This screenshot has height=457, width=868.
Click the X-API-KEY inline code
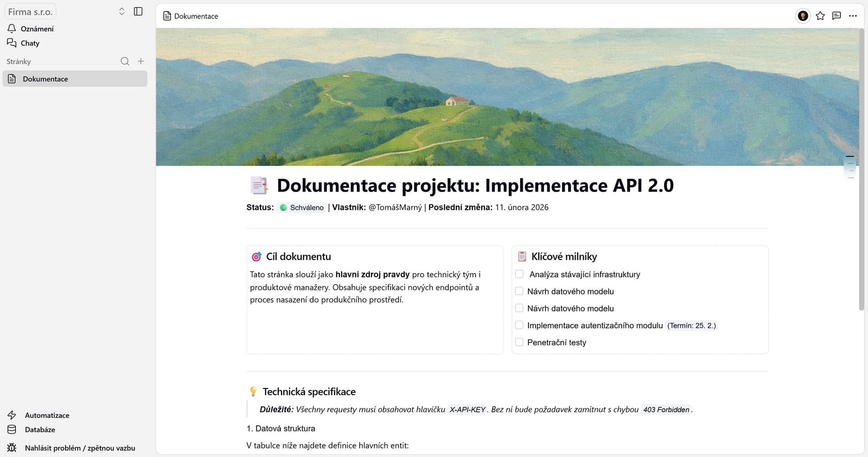tap(468, 410)
